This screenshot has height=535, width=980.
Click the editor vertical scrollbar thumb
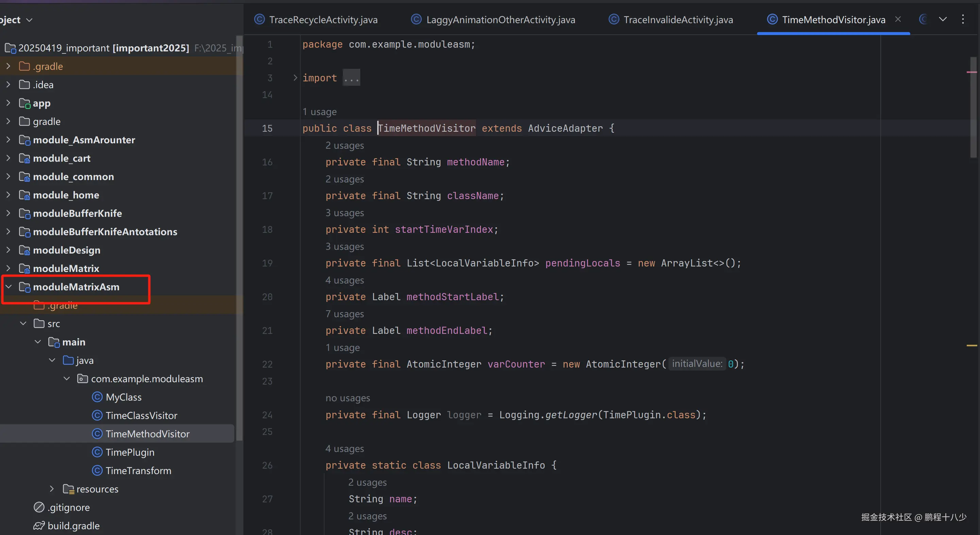[x=973, y=107]
